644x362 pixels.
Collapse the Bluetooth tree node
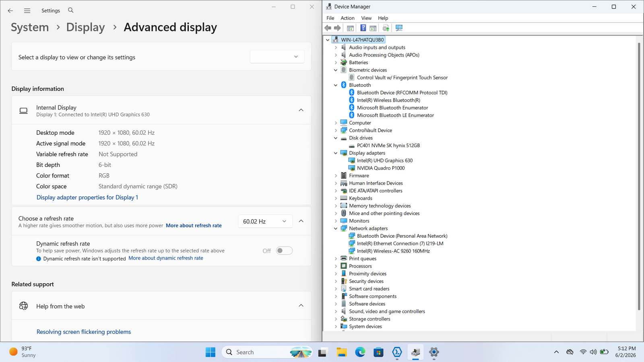pos(336,85)
